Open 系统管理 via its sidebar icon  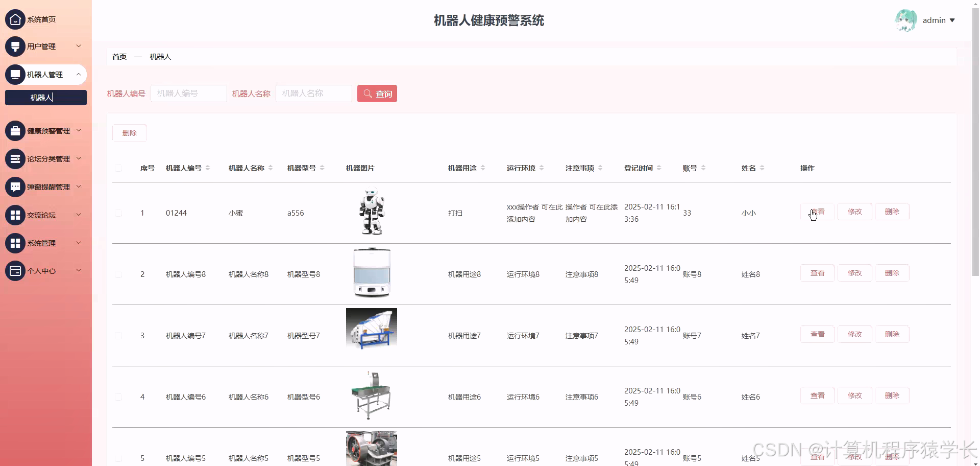point(15,243)
